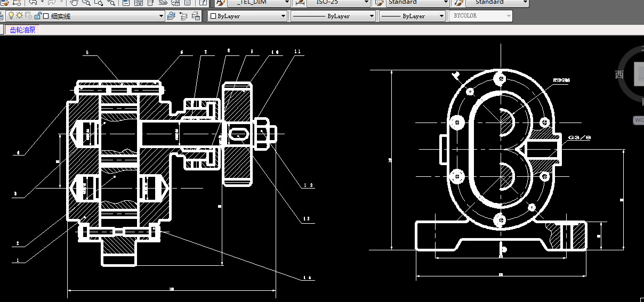Select part balloon number 6

[x=181, y=53]
